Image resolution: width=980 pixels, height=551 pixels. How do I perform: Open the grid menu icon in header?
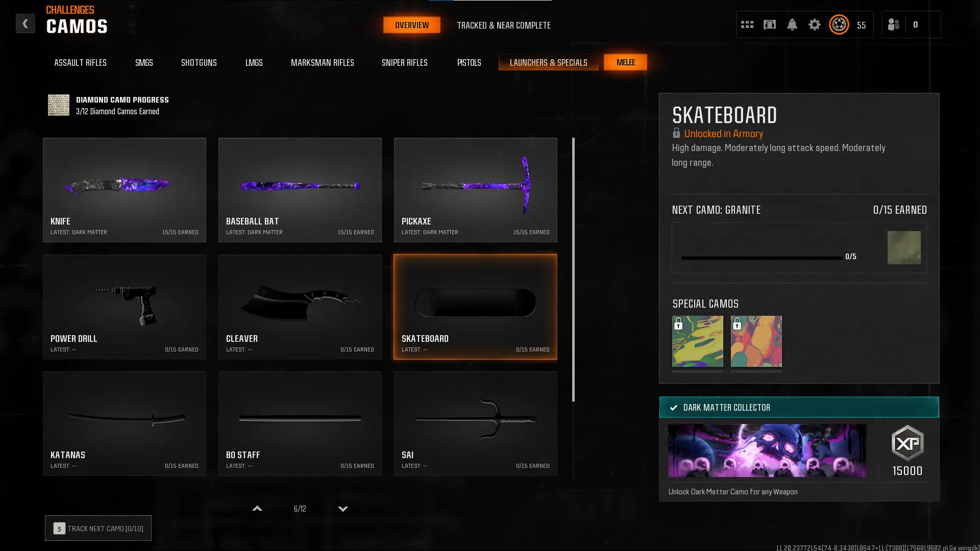pyautogui.click(x=747, y=24)
